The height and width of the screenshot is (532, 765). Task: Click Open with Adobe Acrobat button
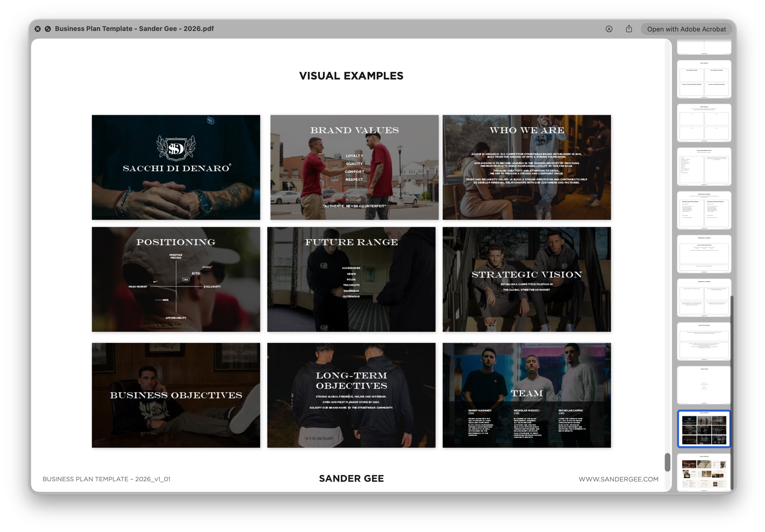(x=686, y=29)
